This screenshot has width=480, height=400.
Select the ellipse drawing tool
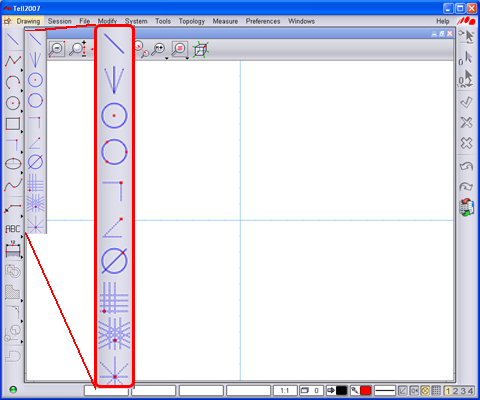13,164
